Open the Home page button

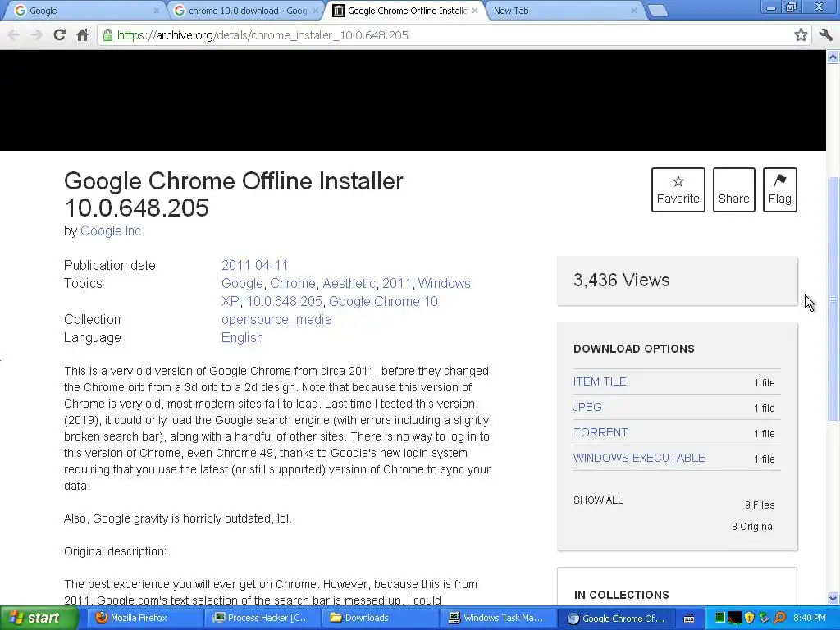(82, 35)
